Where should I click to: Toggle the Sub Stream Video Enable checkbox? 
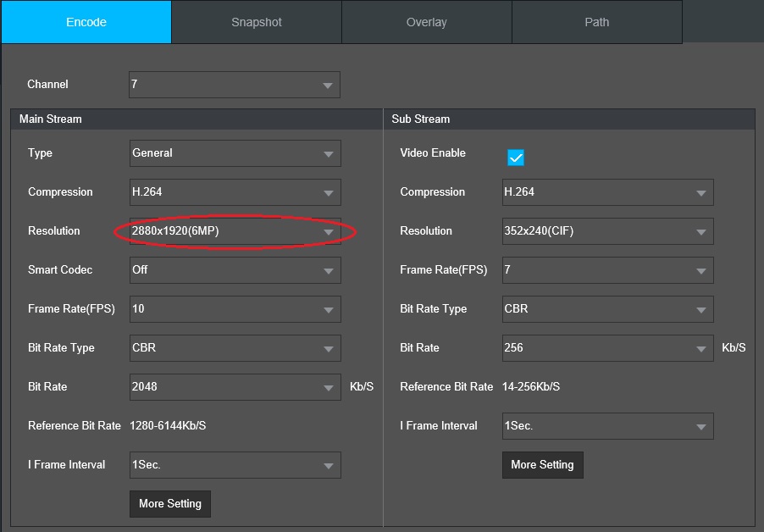pos(516,158)
